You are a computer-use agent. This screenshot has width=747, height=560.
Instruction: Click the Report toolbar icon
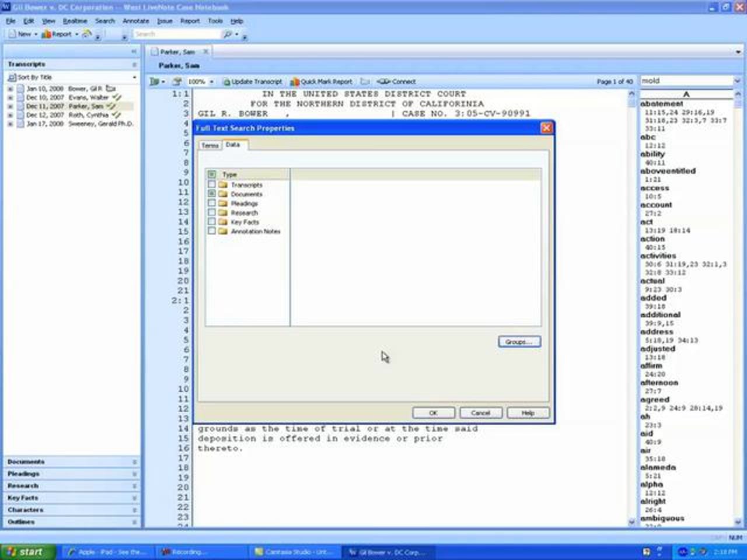pyautogui.click(x=47, y=34)
